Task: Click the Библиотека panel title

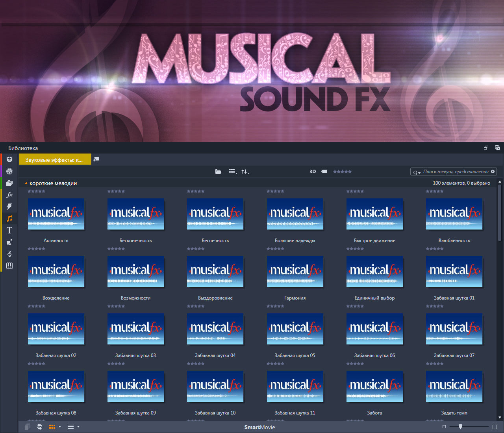Action: point(23,148)
